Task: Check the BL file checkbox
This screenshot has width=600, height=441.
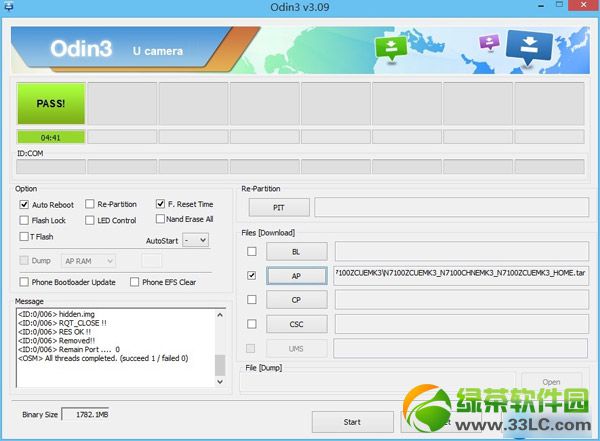Action: pos(252,251)
